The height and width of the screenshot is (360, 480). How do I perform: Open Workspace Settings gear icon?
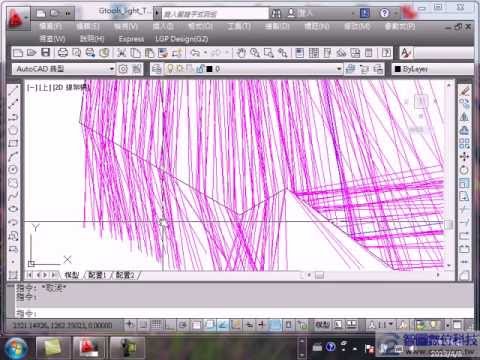123,69
